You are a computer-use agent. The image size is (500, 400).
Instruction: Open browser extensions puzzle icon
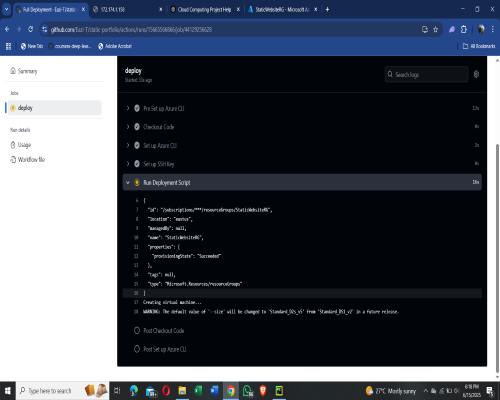pyautogui.click(x=464, y=29)
